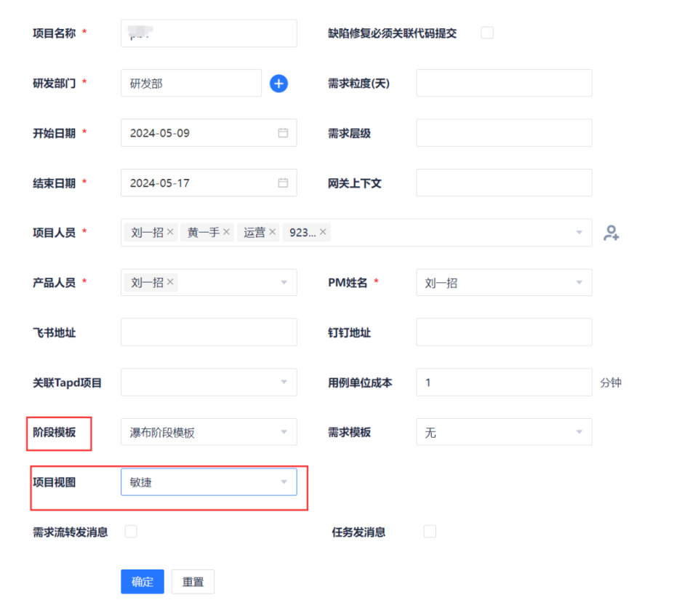
Task: Click the 阶段模板 label
Action: click(55, 433)
